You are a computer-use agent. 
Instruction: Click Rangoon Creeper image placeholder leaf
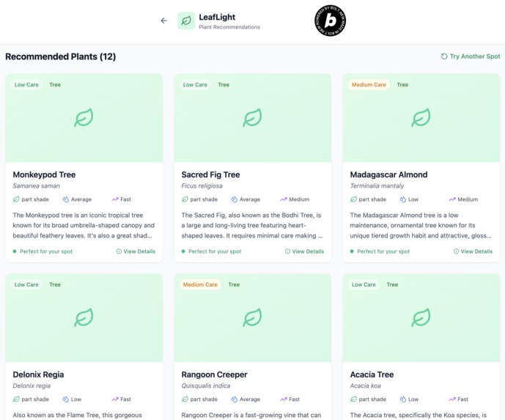(252, 317)
